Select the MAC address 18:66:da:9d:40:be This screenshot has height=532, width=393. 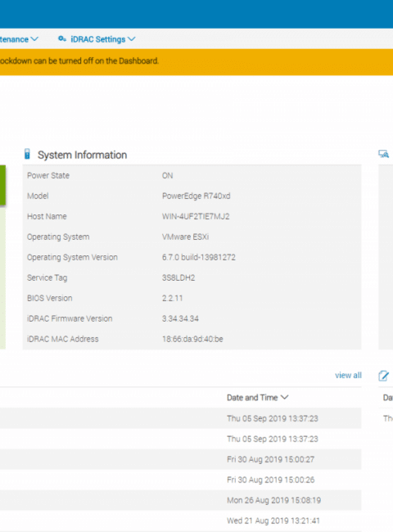[x=192, y=339]
